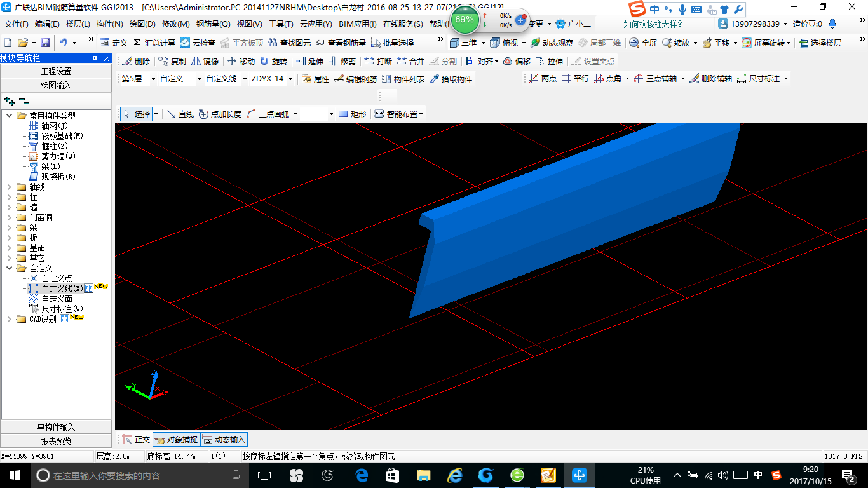Toggle 动态输入 dynamic input
This screenshot has width=868, height=488.
[224, 439]
